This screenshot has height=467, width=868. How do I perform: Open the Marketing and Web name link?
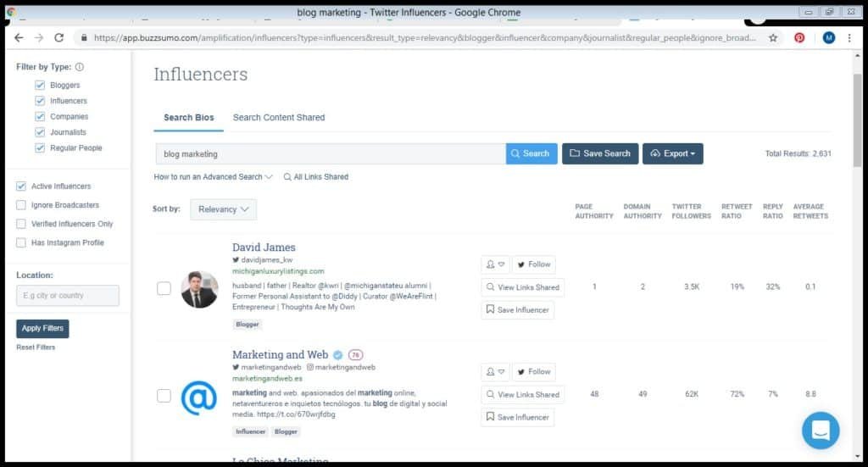click(280, 354)
